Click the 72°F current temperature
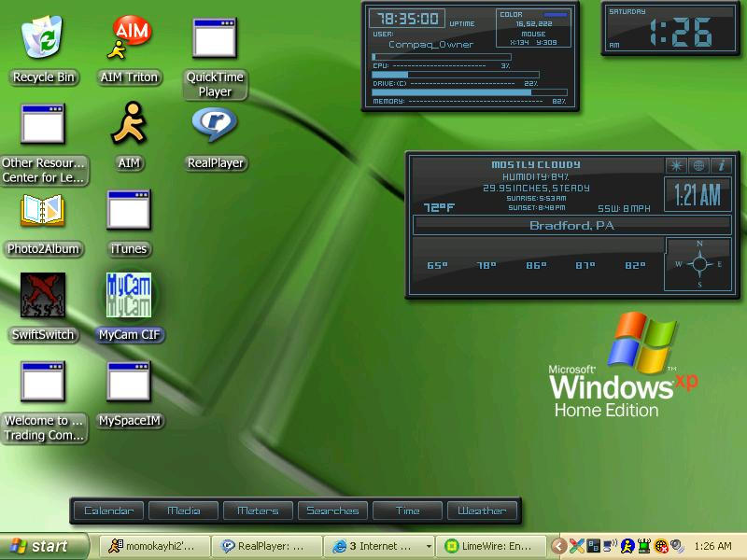This screenshot has height=560, width=747. pos(439,207)
